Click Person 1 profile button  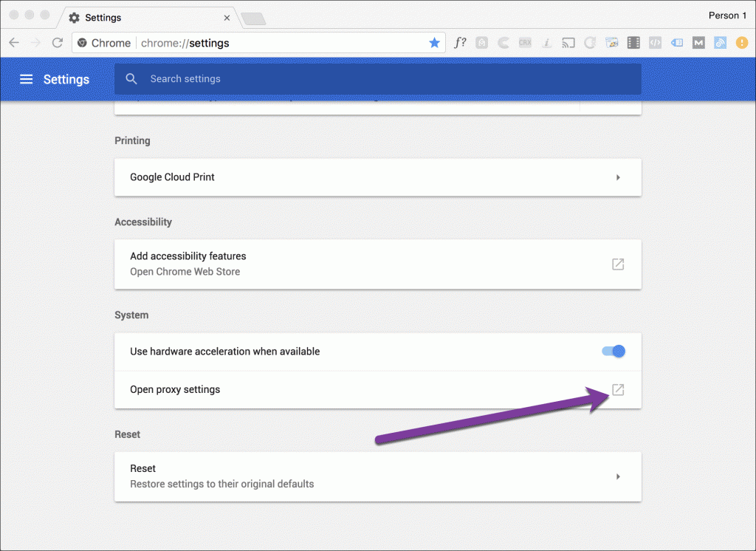click(727, 16)
